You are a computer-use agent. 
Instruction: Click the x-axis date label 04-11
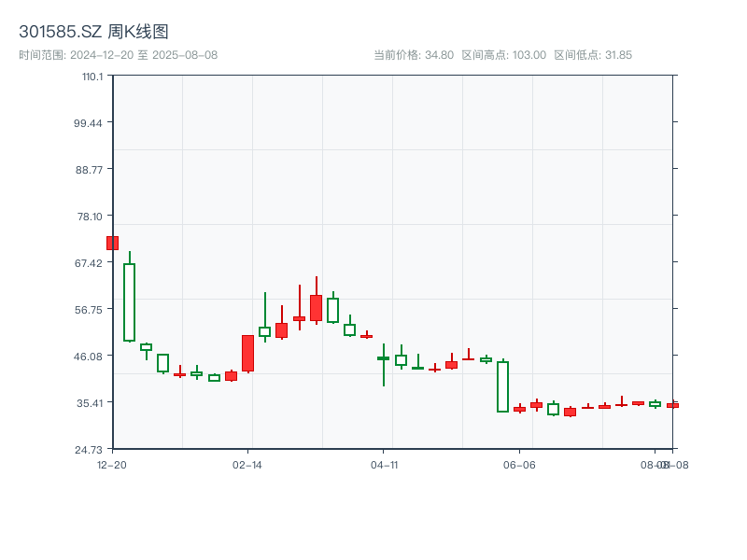pos(384,465)
